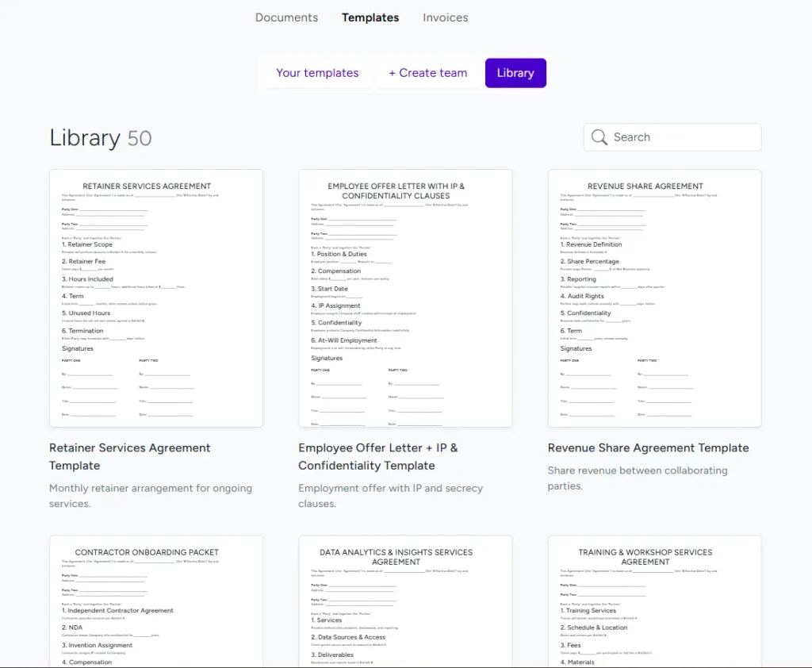Open Training & Workshop Services Agreement thumbnail
The width and height of the screenshot is (812, 668).
pos(654,601)
